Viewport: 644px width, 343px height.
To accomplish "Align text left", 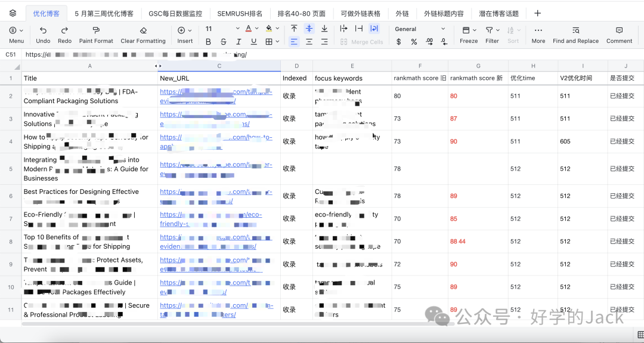I will coord(294,42).
